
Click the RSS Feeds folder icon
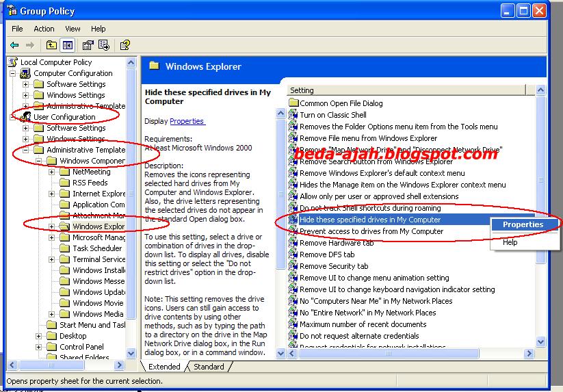[64, 183]
